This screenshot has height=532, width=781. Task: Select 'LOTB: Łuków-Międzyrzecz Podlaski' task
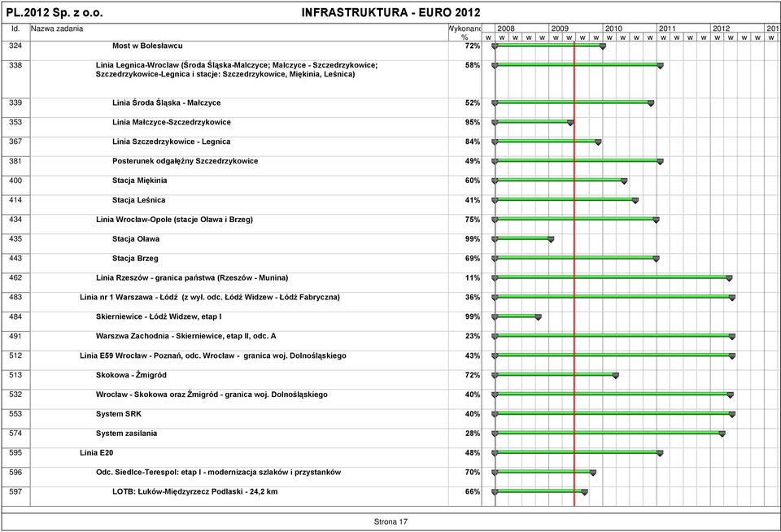point(194,491)
